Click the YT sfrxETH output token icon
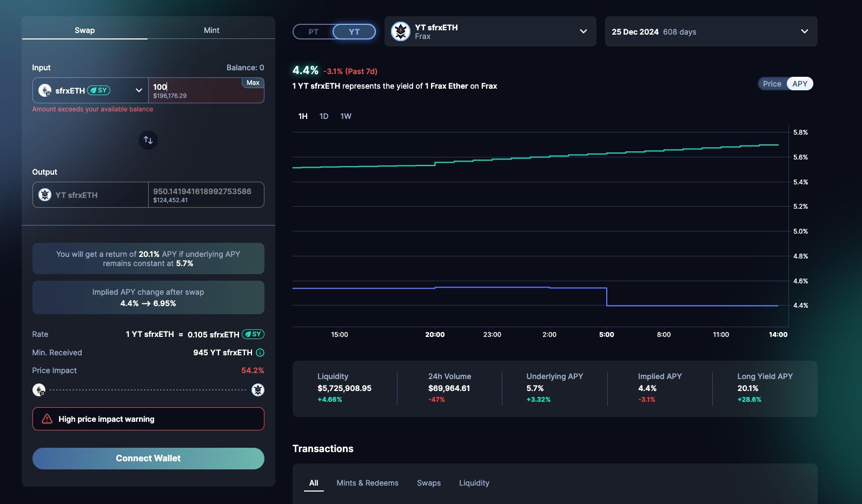This screenshot has width=862, height=504. pyautogui.click(x=45, y=195)
